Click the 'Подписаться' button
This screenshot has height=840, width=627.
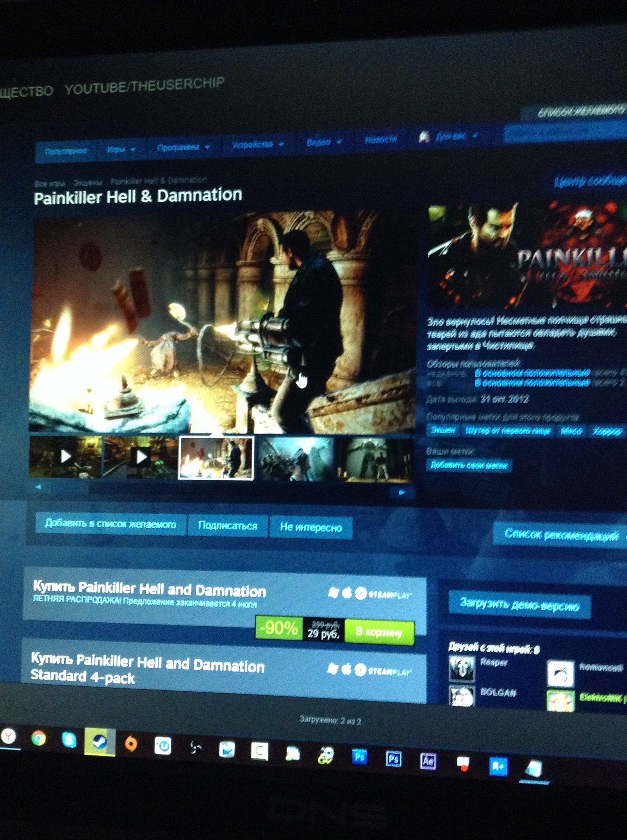click(x=228, y=525)
